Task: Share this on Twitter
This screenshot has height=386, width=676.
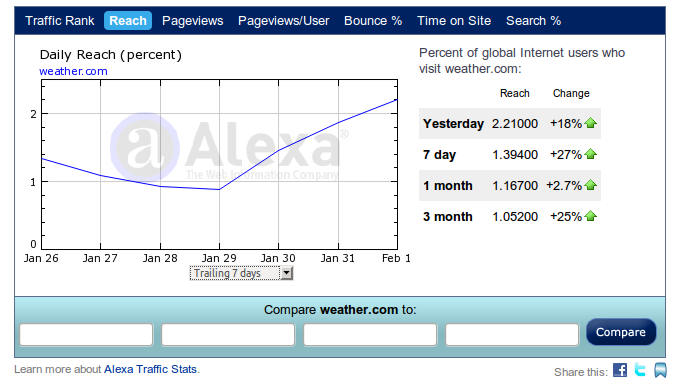Action: [x=640, y=370]
